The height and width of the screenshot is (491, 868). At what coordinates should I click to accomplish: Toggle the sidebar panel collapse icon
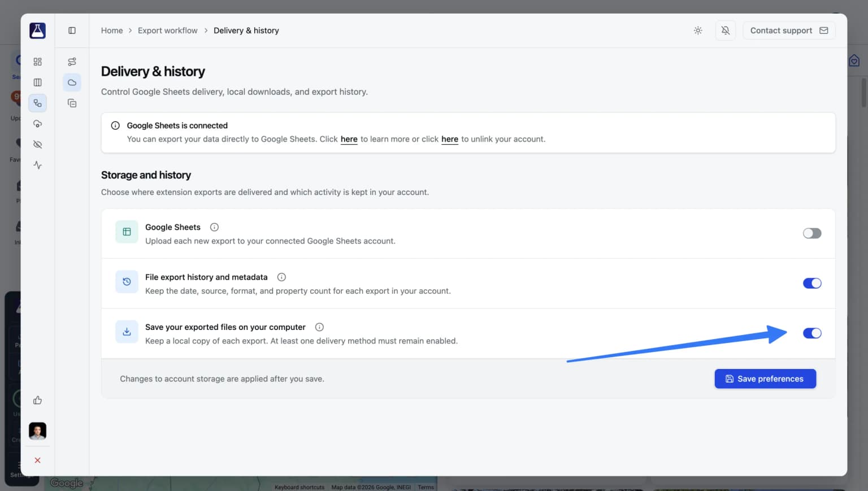point(72,31)
